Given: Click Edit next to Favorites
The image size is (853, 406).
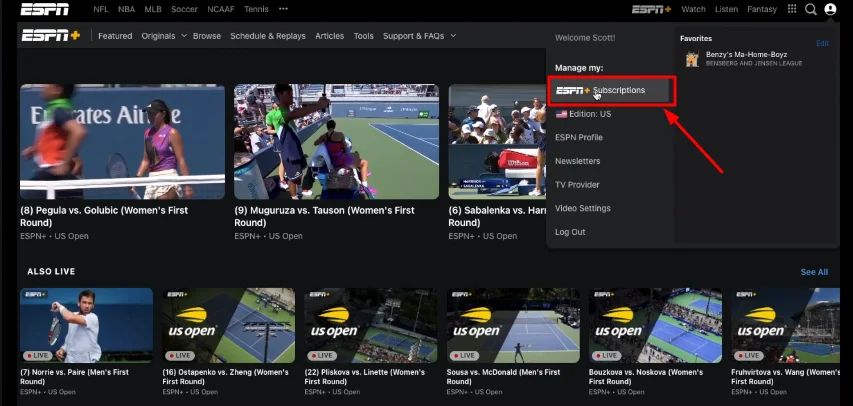Looking at the screenshot, I should [823, 44].
